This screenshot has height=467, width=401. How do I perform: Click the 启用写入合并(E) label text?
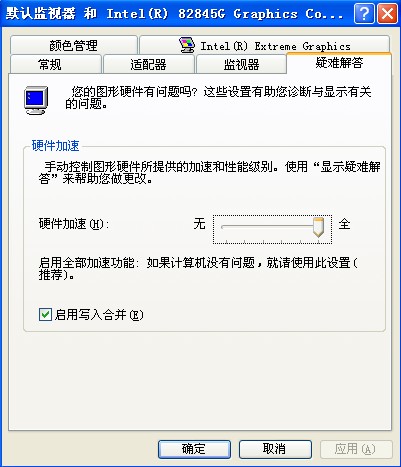[x=99, y=315]
